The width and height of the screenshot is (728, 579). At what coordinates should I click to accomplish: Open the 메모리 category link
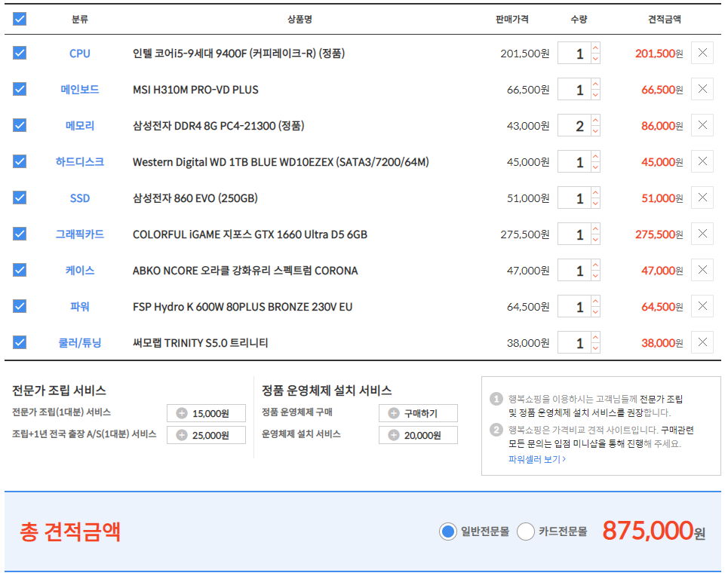pos(79,126)
